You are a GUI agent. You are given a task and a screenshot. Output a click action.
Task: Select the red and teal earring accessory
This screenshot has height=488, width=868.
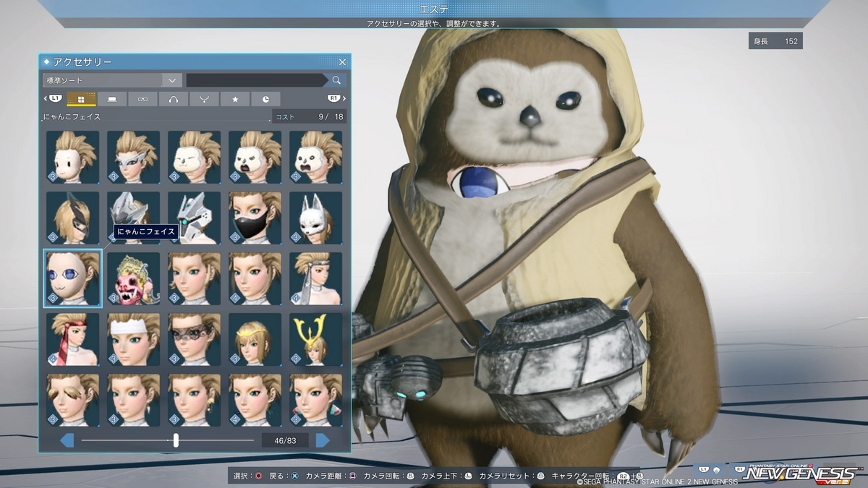coord(316,400)
